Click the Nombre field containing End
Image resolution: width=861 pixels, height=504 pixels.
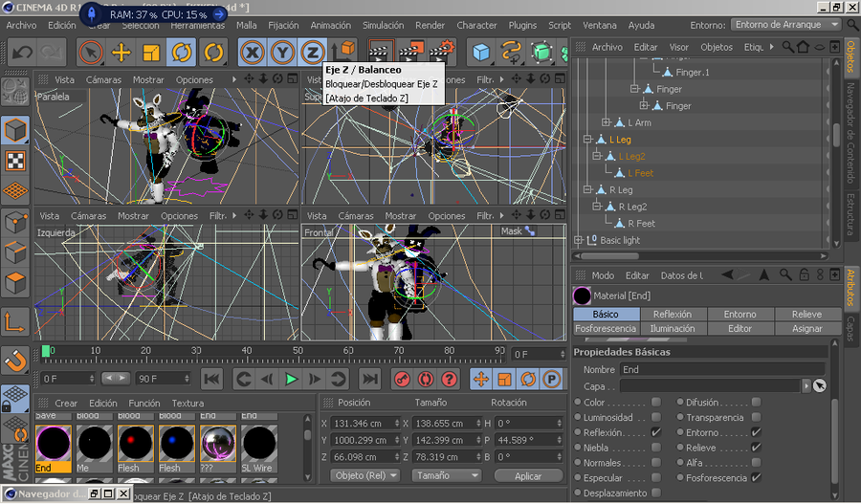(722, 369)
